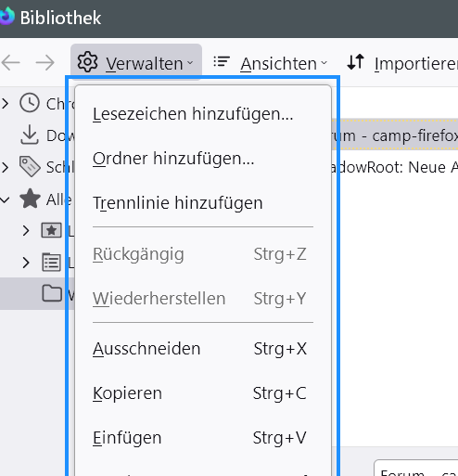Screen dimensions: 458x476
Task: Collapse the all bookmarks tree entry
Action: (x=5, y=199)
